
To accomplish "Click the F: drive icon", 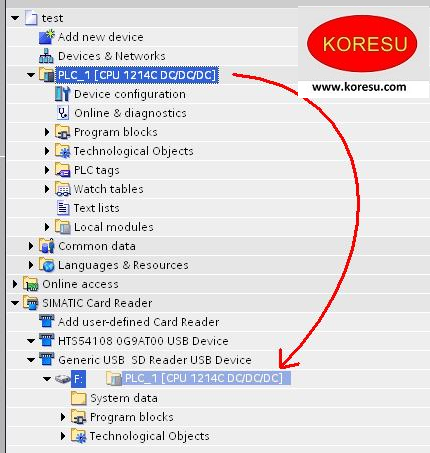I will pos(62,379).
